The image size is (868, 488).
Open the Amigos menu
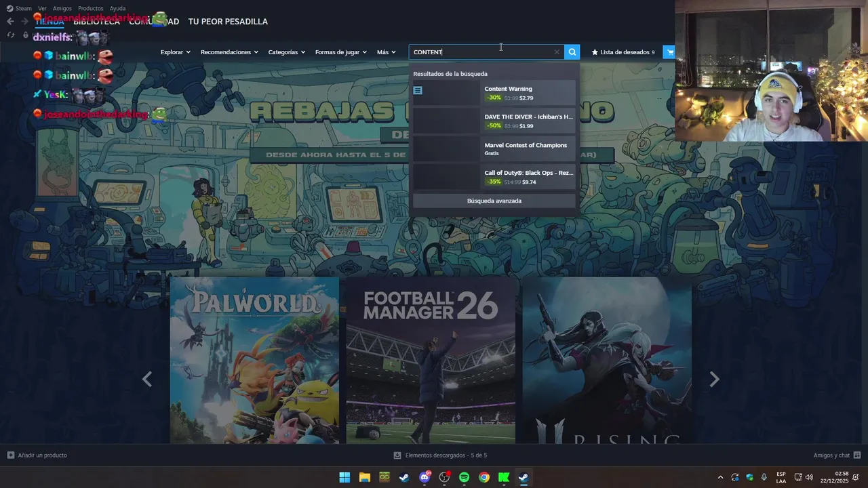pyautogui.click(x=62, y=8)
